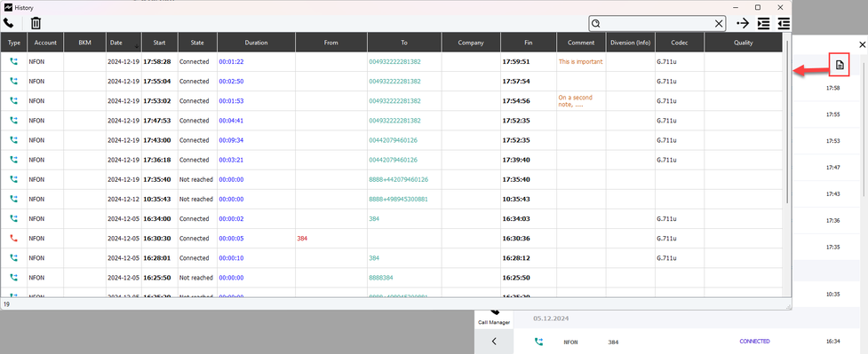Viewport: 868px width, 354px height.
Task: Click the record count 19 in status bar
Action: pyautogui.click(x=6, y=304)
